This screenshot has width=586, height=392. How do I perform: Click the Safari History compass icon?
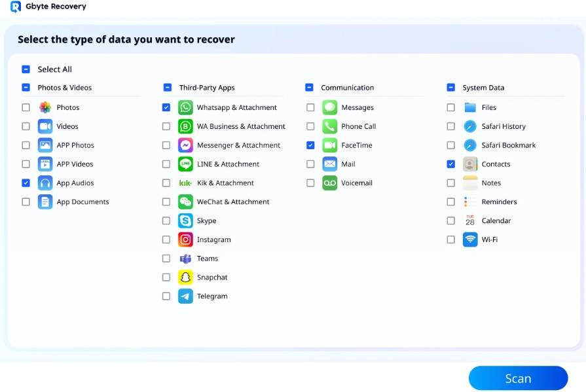click(x=470, y=126)
